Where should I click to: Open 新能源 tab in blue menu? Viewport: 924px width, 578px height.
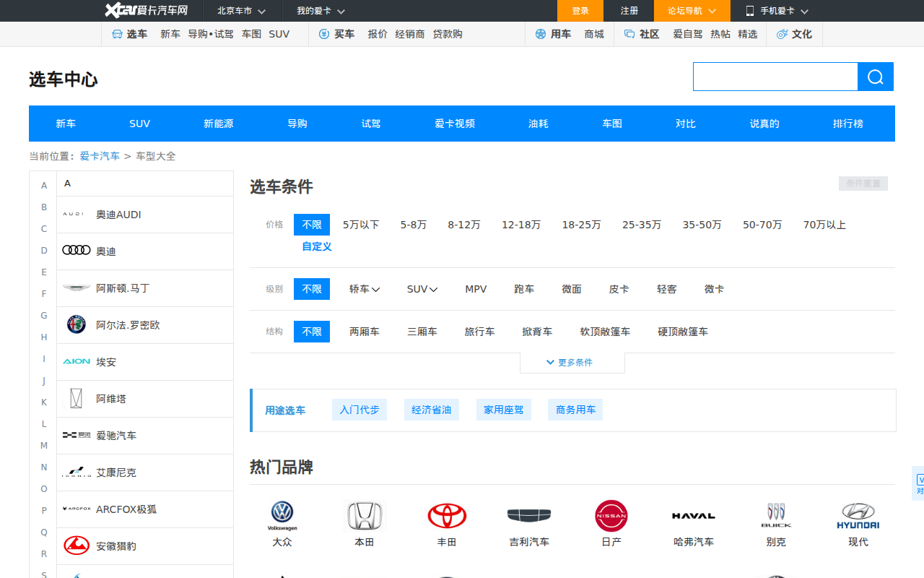pyautogui.click(x=219, y=124)
